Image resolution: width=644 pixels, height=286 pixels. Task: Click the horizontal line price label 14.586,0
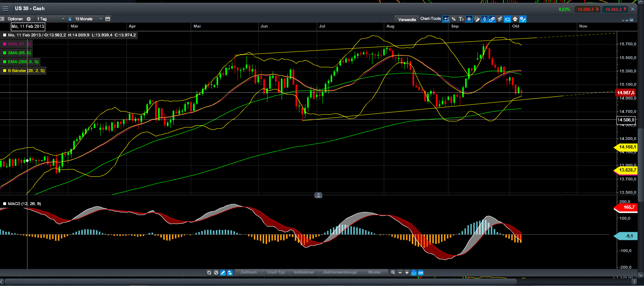[x=626, y=120]
